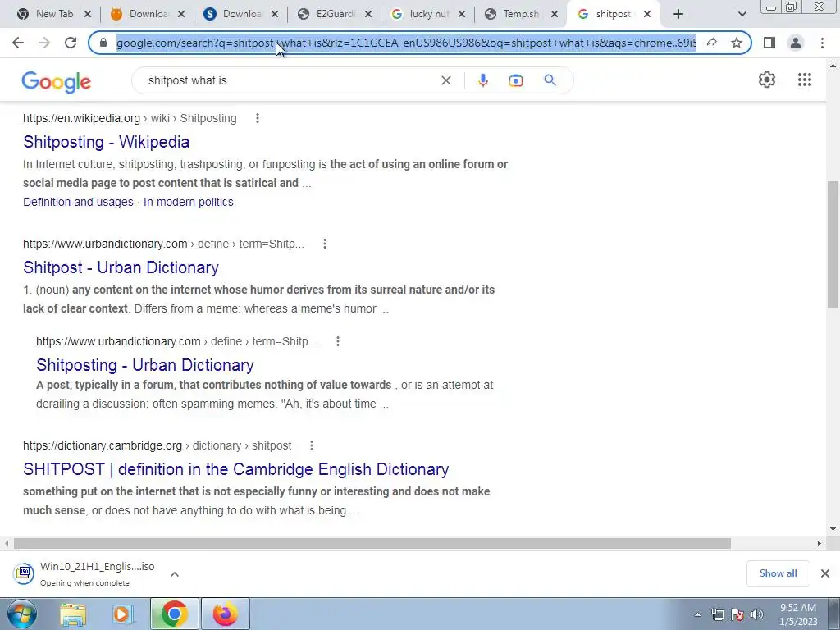Open the Windows Start menu
This screenshot has height=630, width=840.
[22, 614]
